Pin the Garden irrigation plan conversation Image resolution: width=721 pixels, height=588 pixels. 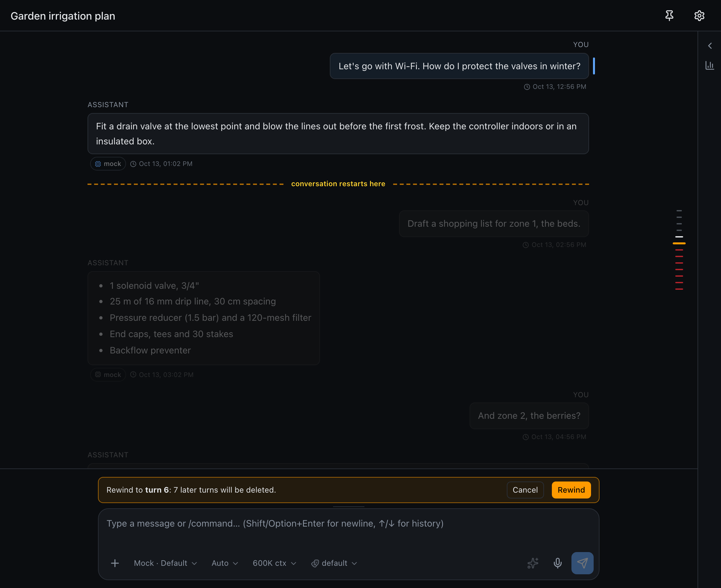point(669,16)
